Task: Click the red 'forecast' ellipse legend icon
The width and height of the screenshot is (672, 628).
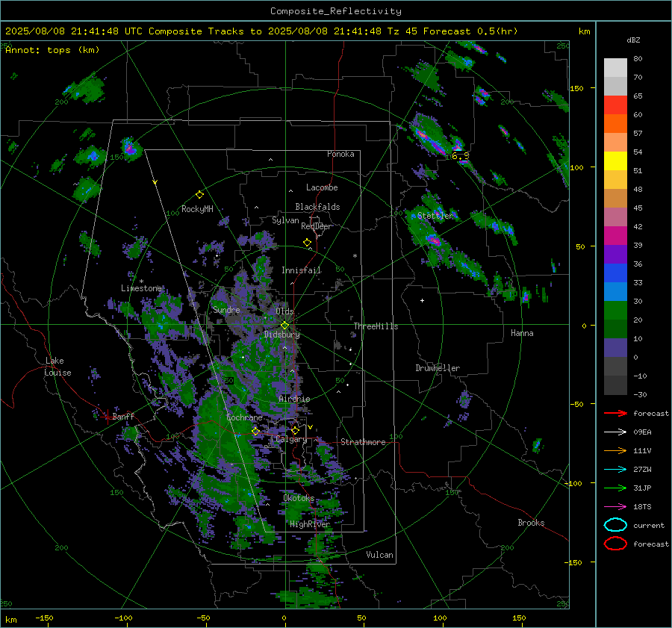Action: click(615, 544)
